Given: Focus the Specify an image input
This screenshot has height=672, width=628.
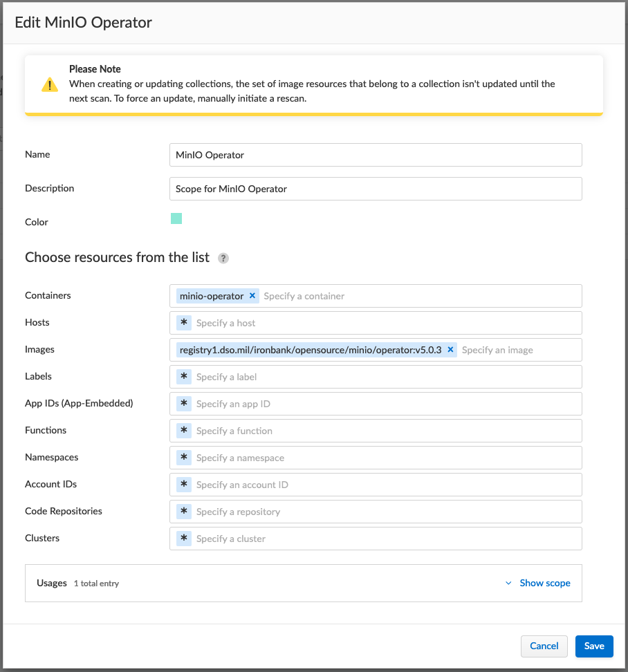Looking at the screenshot, I should click(519, 350).
